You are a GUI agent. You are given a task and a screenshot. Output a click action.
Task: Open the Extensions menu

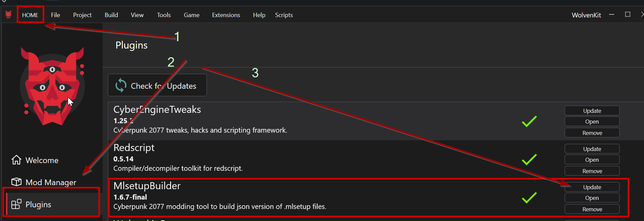(226, 15)
